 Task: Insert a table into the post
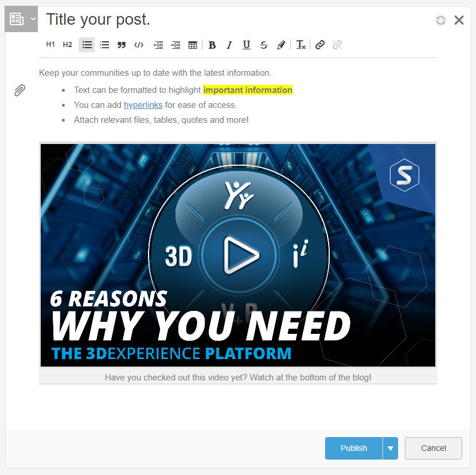click(193, 44)
